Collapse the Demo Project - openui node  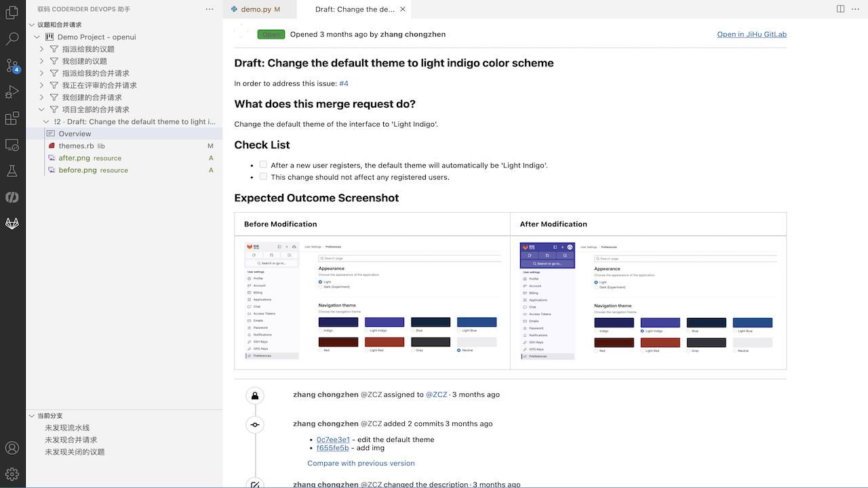pyautogui.click(x=37, y=37)
